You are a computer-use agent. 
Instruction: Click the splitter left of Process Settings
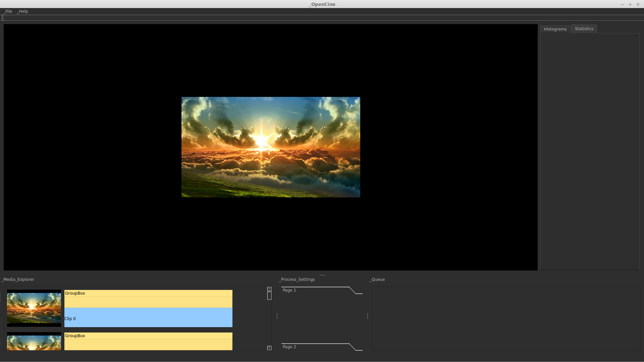click(277, 316)
